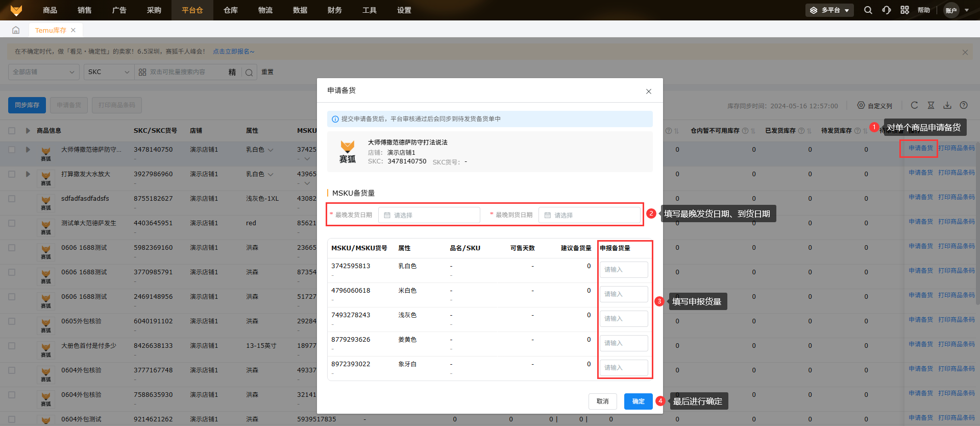Viewport: 980px width, 426px height.
Task: Open the 商品 menu
Action: coord(50,10)
